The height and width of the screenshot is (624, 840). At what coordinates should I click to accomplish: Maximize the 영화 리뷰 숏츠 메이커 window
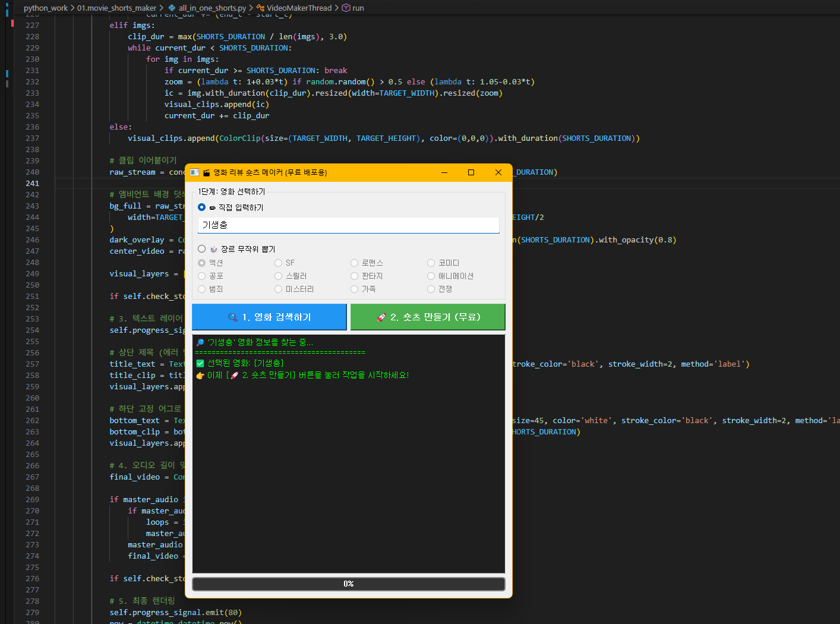coord(471,172)
